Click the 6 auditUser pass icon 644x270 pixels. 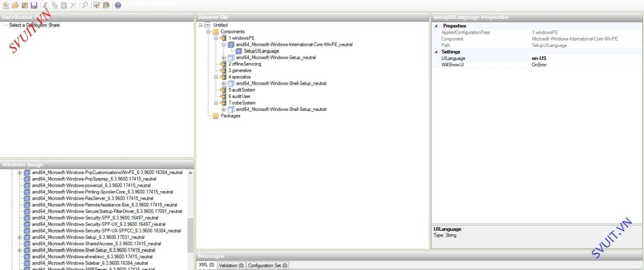pyautogui.click(x=223, y=96)
